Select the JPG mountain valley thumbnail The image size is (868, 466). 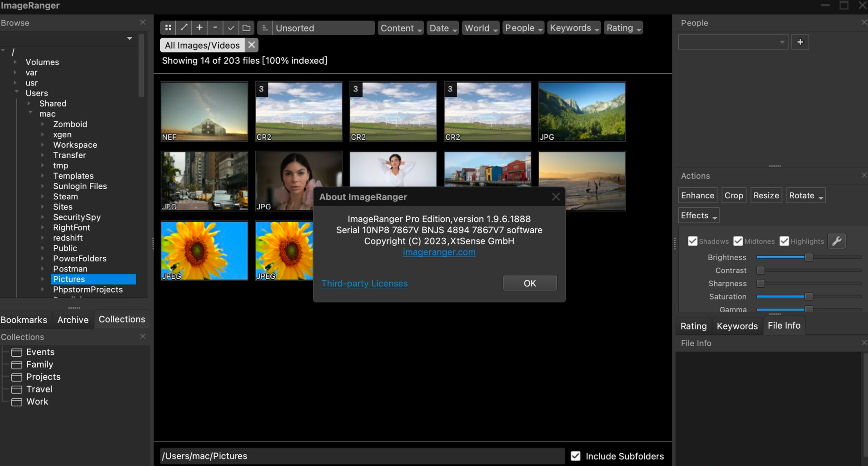[x=582, y=111]
